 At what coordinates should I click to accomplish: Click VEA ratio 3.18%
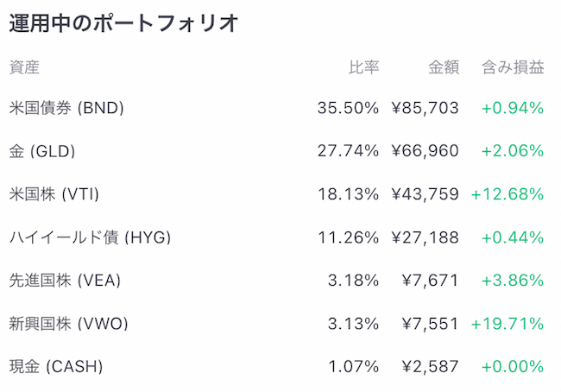tap(354, 281)
